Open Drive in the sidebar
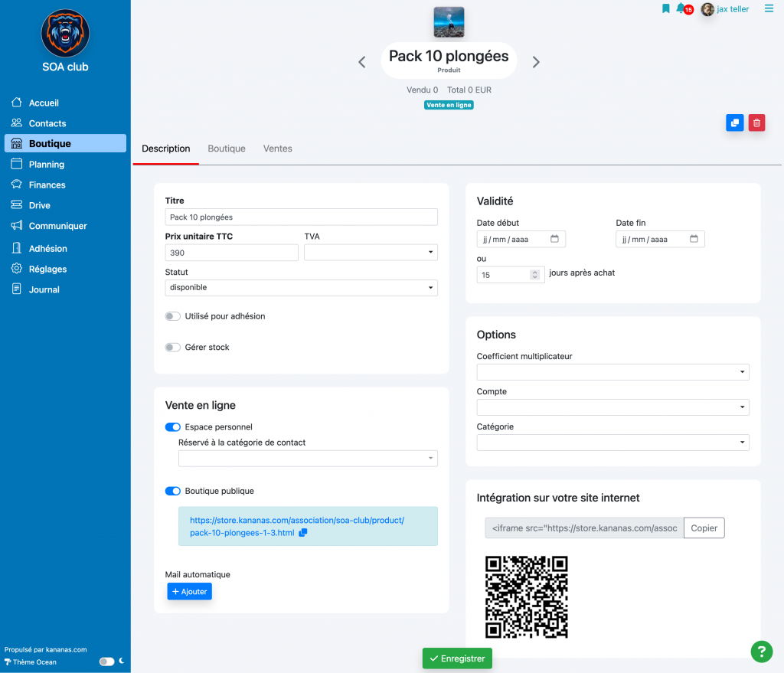The height and width of the screenshot is (673, 784). point(65,205)
